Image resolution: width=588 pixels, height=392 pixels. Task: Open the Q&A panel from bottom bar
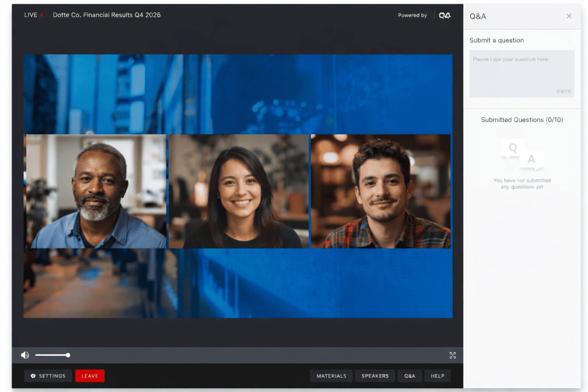pyautogui.click(x=410, y=376)
